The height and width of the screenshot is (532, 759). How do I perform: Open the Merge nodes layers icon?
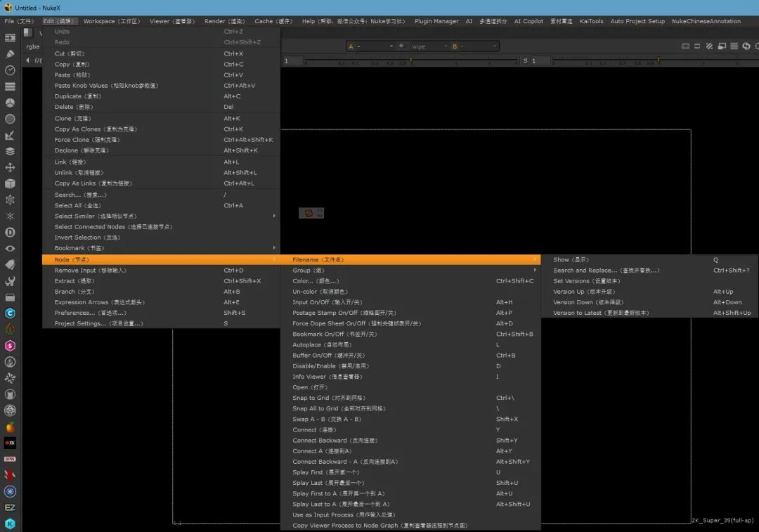[x=10, y=151]
